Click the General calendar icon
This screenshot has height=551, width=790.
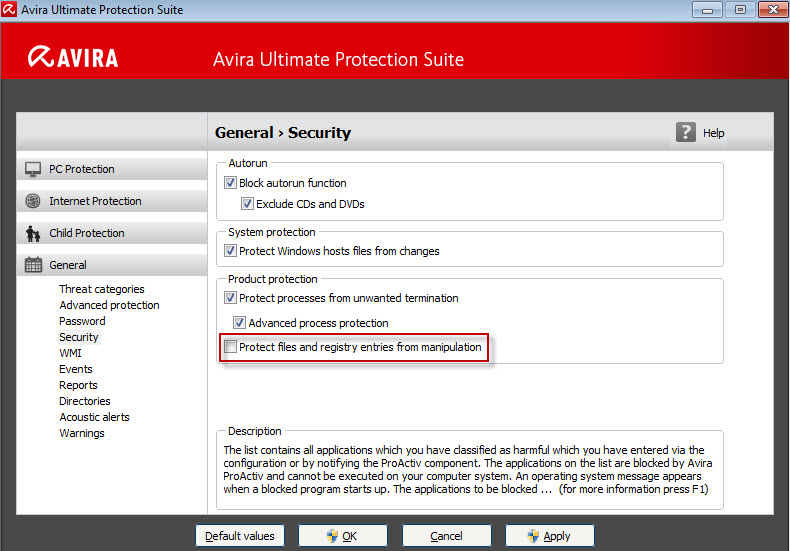(33, 264)
